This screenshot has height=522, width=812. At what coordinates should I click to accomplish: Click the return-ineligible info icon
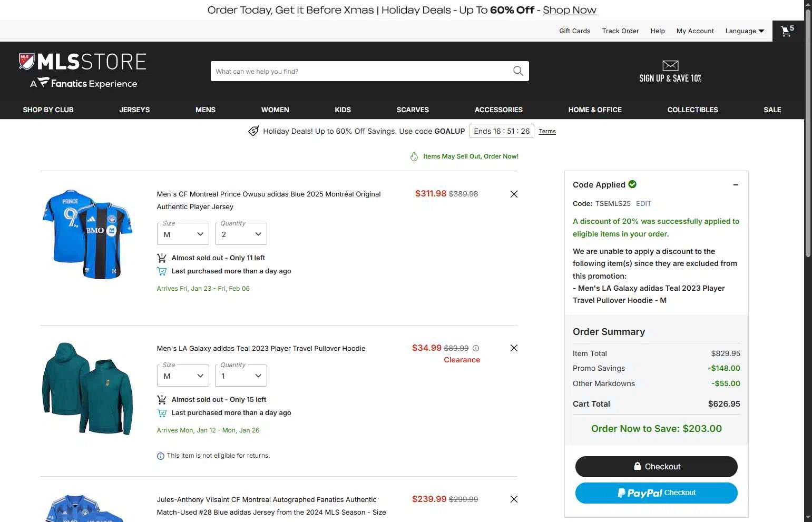point(161,456)
